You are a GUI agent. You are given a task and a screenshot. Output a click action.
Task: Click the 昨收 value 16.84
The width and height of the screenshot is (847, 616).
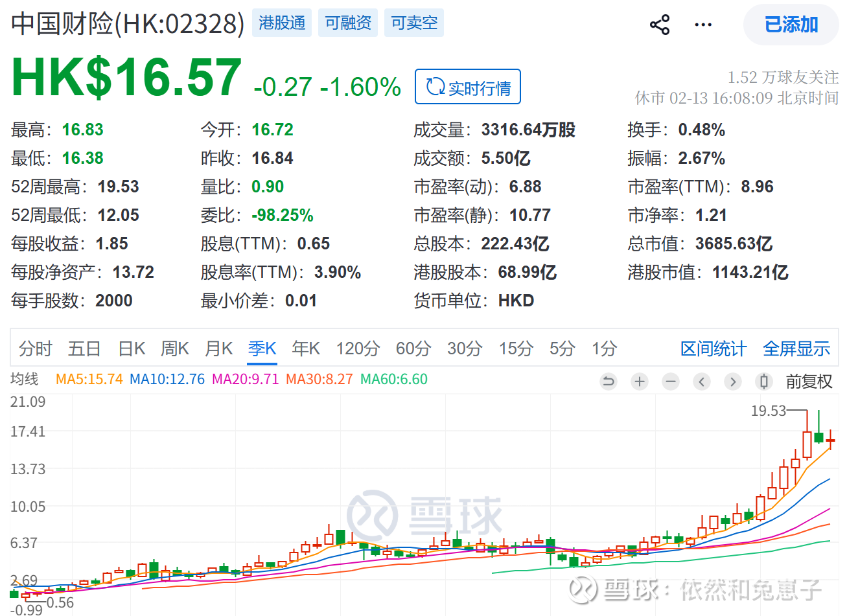[x=273, y=158]
